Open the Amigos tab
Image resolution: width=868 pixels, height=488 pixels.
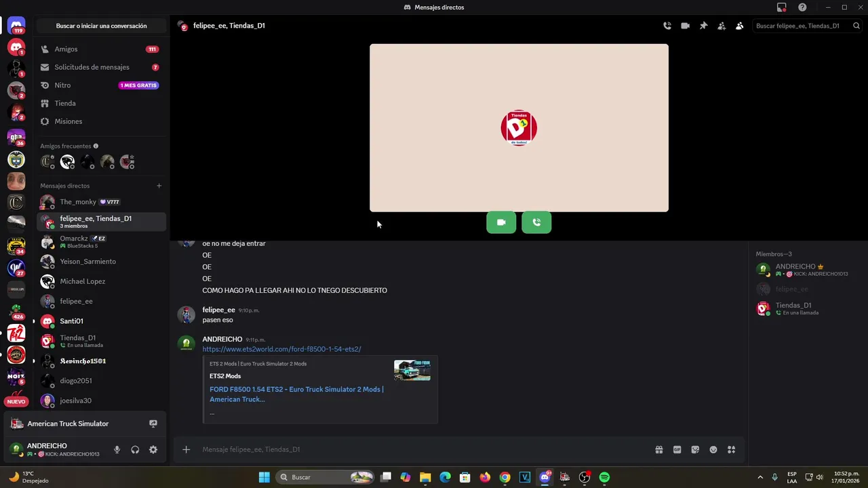(x=101, y=49)
